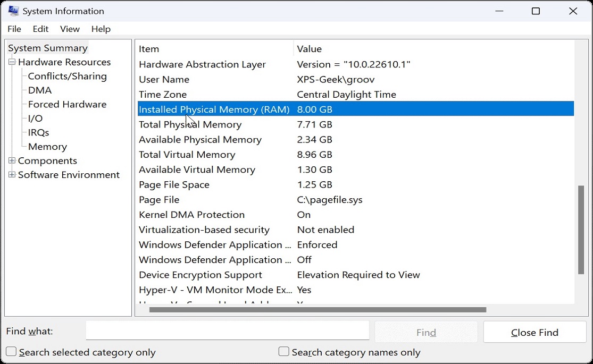Select Hardware Resources tree item
Screen dimensions: 593x364
click(64, 62)
